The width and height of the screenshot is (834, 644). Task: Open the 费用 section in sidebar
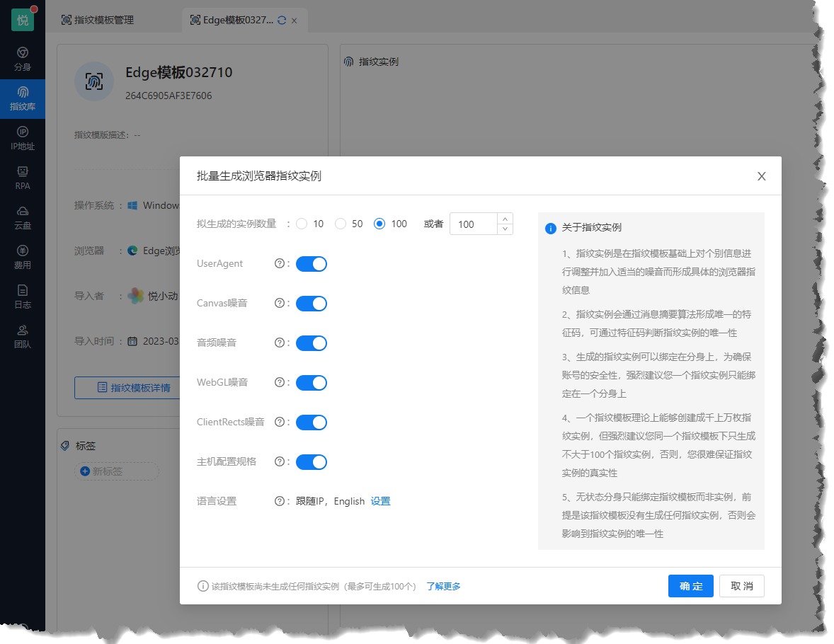[x=23, y=258]
